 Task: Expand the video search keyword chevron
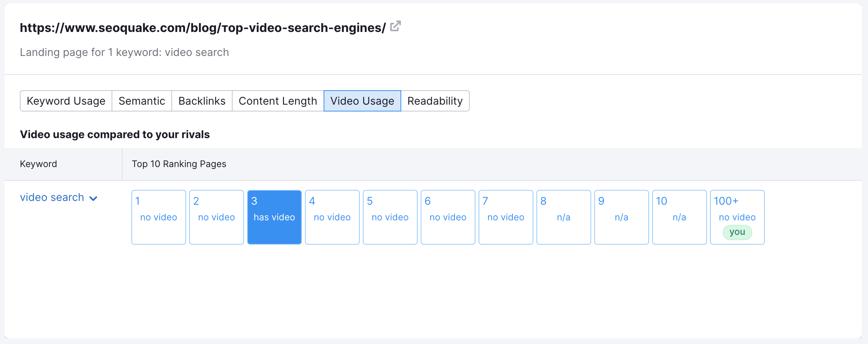click(93, 198)
